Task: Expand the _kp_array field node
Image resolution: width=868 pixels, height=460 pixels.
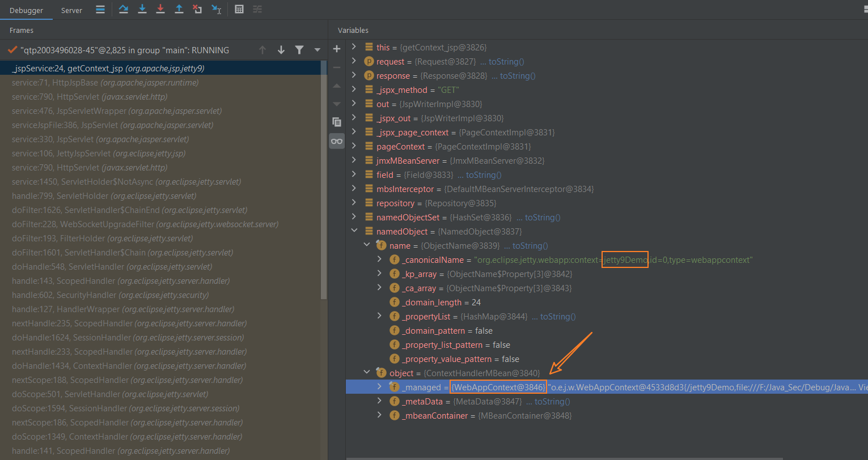Action: point(380,274)
